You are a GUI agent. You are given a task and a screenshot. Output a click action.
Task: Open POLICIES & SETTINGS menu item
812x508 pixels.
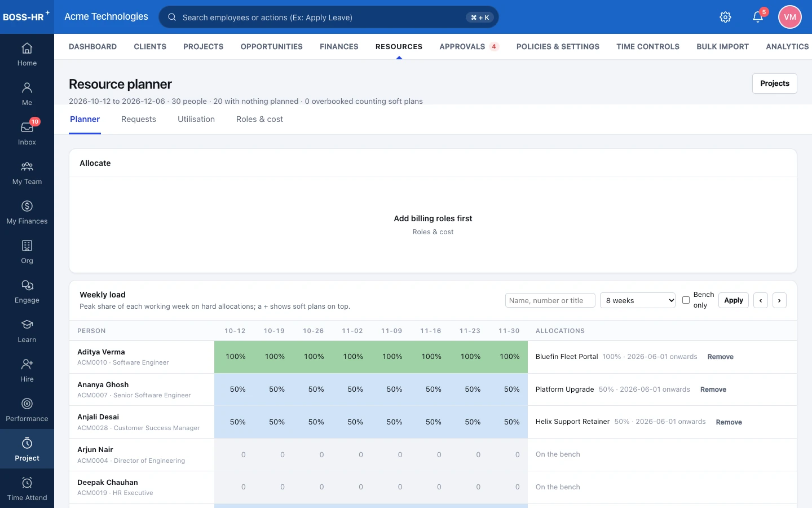(x=558, y=47)
